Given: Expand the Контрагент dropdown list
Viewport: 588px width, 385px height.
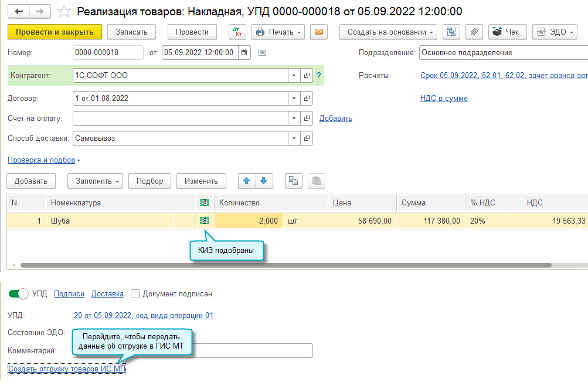Looking at the screenshot, I should tap(294, 76).
